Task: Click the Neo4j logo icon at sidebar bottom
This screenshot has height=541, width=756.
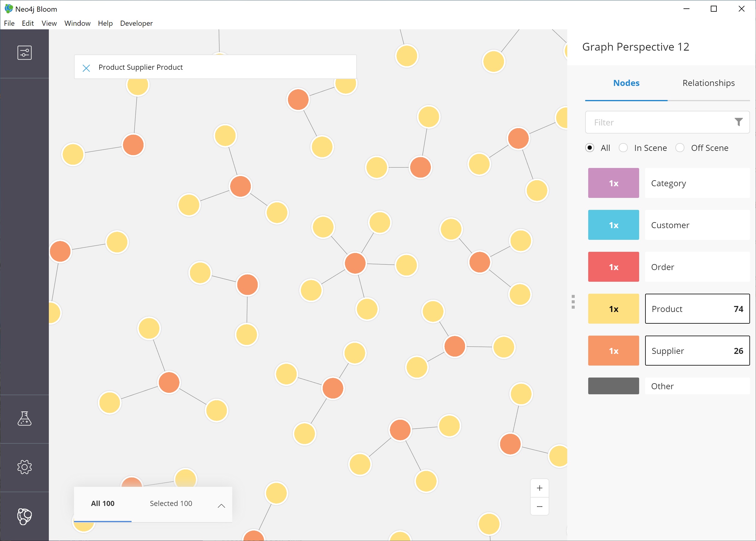Action: 24,516
